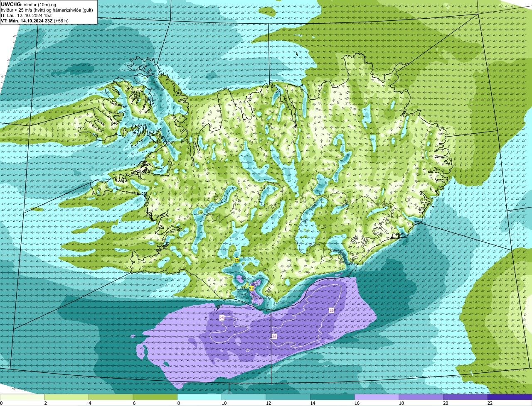The width and height of the screenshot is (532, 406).
Task: Click the legend tick label '20'
Action: click(x=446, y=403)
